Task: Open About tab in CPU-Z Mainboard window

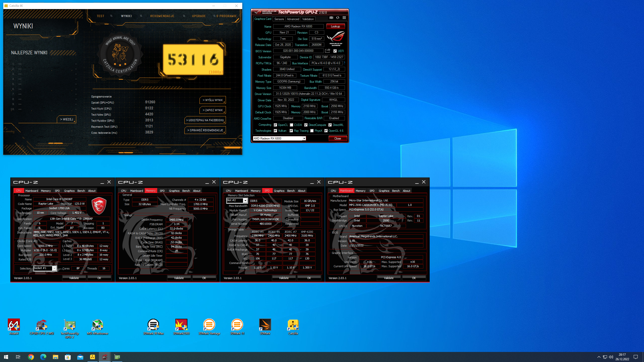Action: pos(407,191)
